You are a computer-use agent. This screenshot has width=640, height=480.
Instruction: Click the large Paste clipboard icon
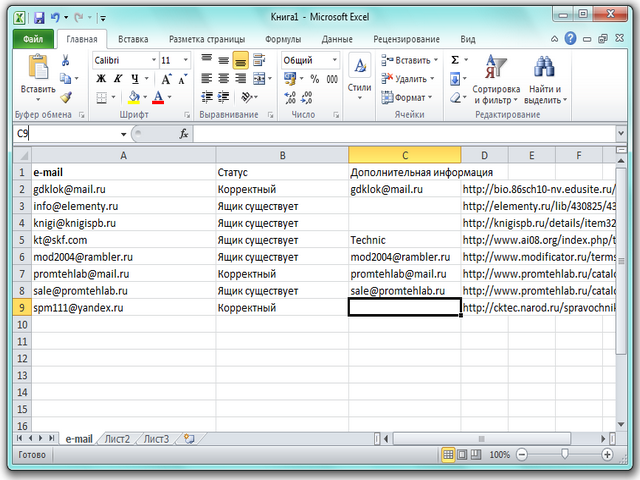38,67
